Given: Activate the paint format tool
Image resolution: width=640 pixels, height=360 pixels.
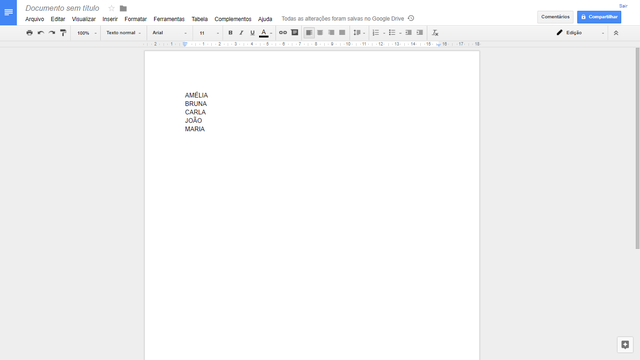Looking at the screenshot, I should point(63,33).
